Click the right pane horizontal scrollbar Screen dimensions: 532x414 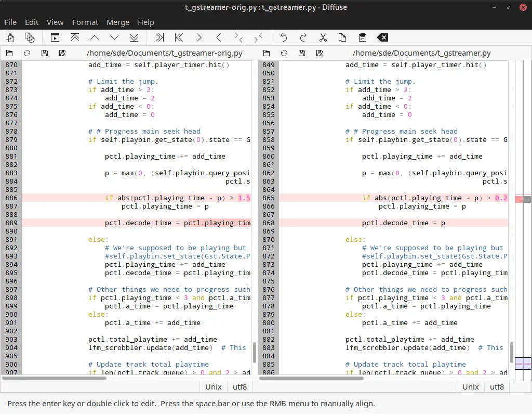pyautogui.click(x=312, y=378)
